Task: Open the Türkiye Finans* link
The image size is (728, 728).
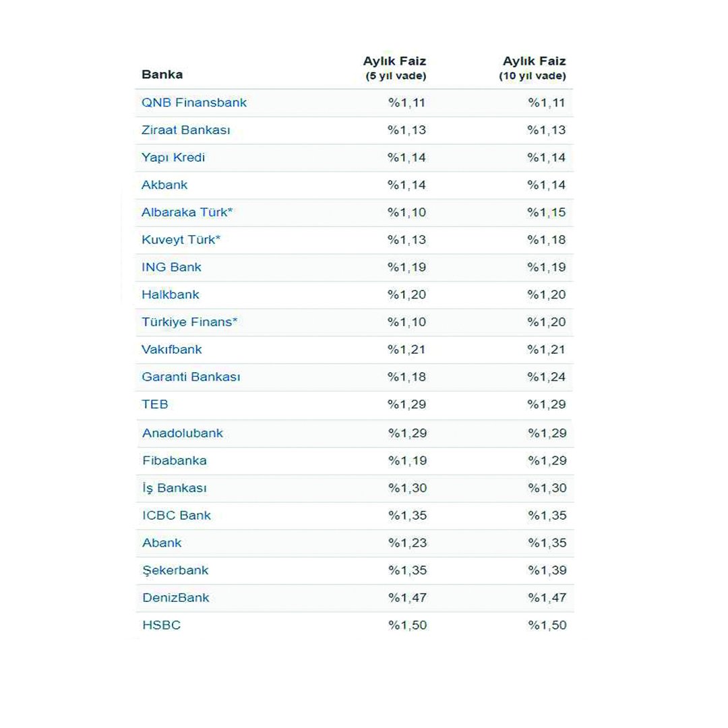Action: 189,322
